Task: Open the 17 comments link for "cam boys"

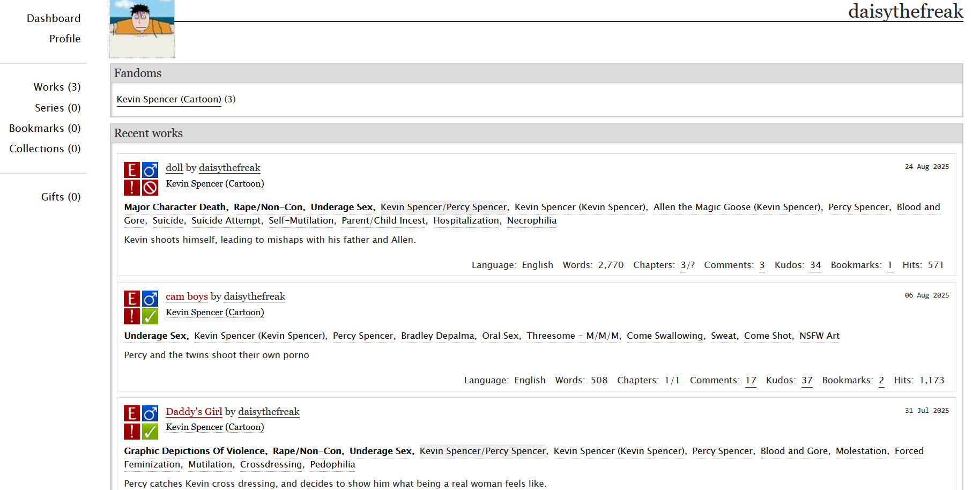Action: tap(751, 380)
